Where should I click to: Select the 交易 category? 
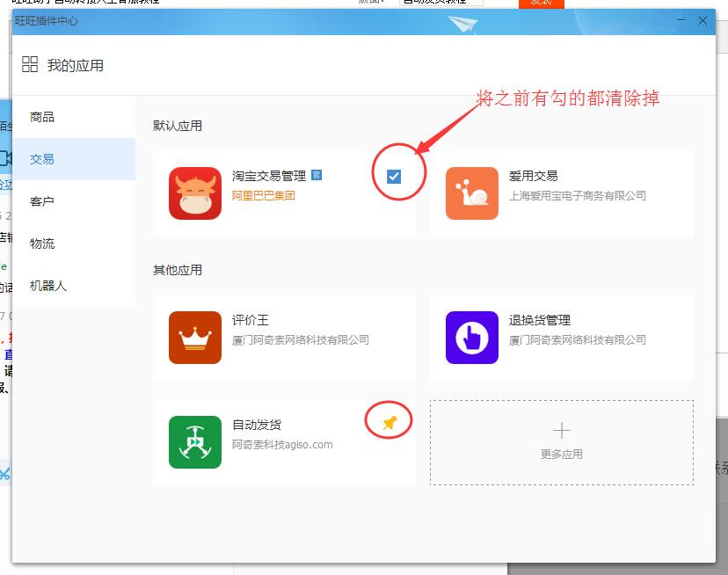(74, 159)
